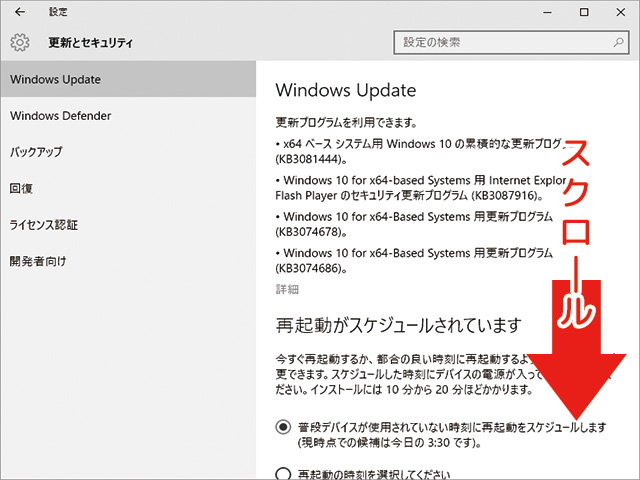Viewport: 640px width, 480px height.
Task: Click the KB3087916 update entry
Action: coord(420,187)
